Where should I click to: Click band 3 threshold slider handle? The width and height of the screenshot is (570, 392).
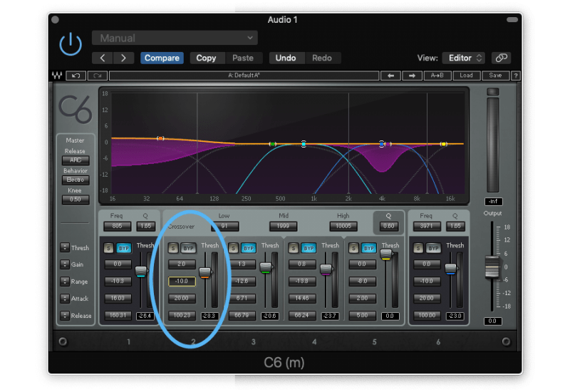pos(266,268)
